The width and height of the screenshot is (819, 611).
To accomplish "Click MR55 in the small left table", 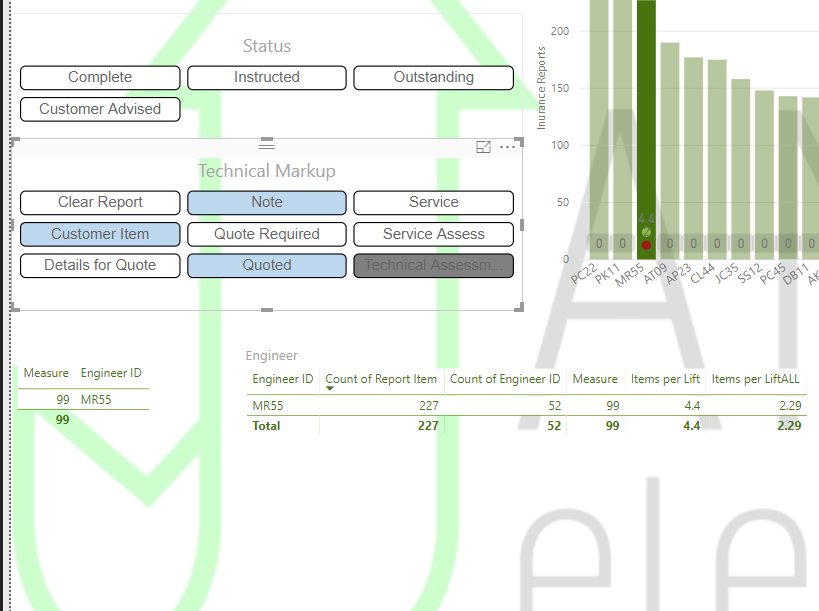I will click(x=96, y=400).
